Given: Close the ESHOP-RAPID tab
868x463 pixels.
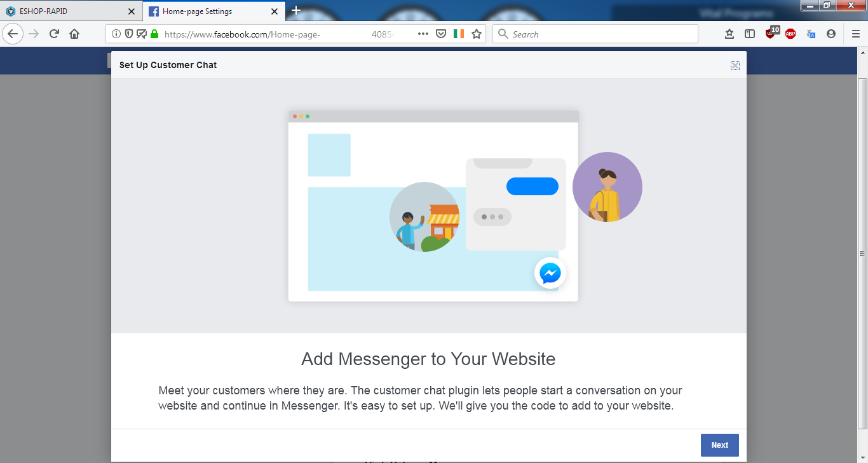Looking at the screenshot, I should pos(132,11).
